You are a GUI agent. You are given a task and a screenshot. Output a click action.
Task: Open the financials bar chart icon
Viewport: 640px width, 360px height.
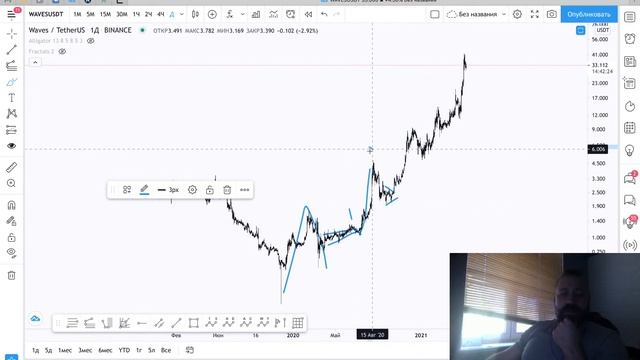pos(256,14)
